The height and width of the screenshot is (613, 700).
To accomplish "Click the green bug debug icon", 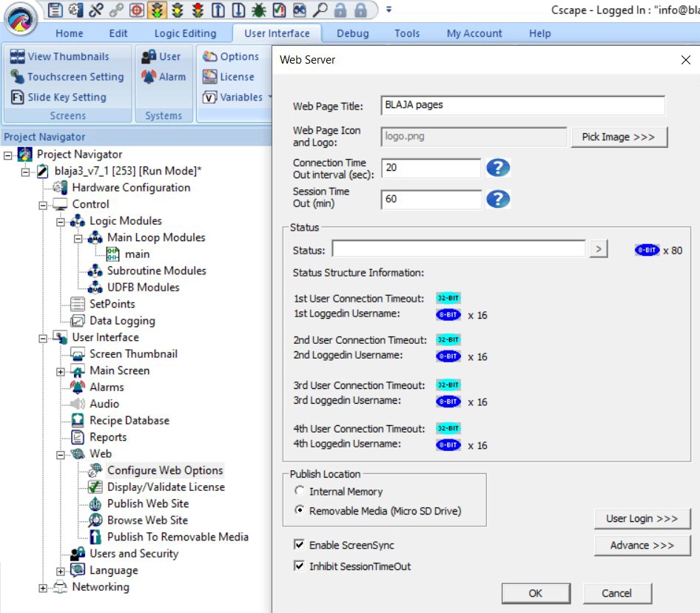I will pos(258,10).
